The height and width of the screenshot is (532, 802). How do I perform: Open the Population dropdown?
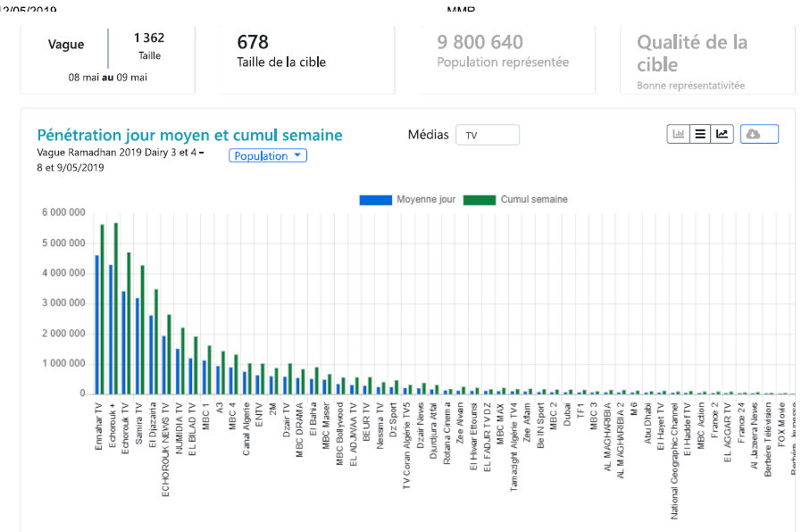coord(267,155)
